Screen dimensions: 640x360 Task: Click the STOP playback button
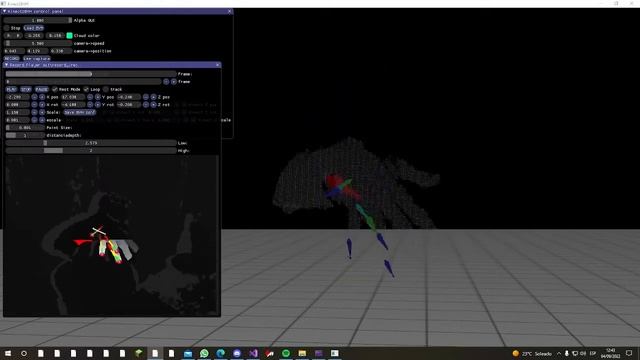(26, 89)
